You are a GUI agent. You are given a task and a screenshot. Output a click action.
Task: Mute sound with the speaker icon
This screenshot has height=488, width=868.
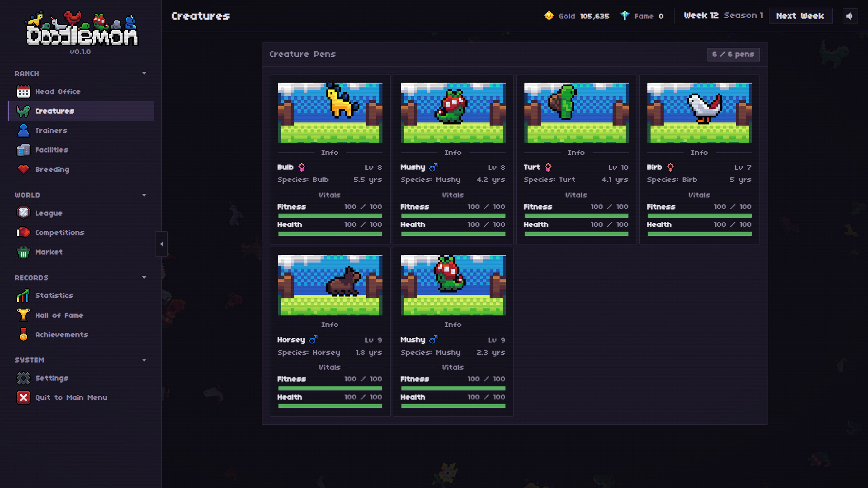pyautogui.click(x=850, y=16)
